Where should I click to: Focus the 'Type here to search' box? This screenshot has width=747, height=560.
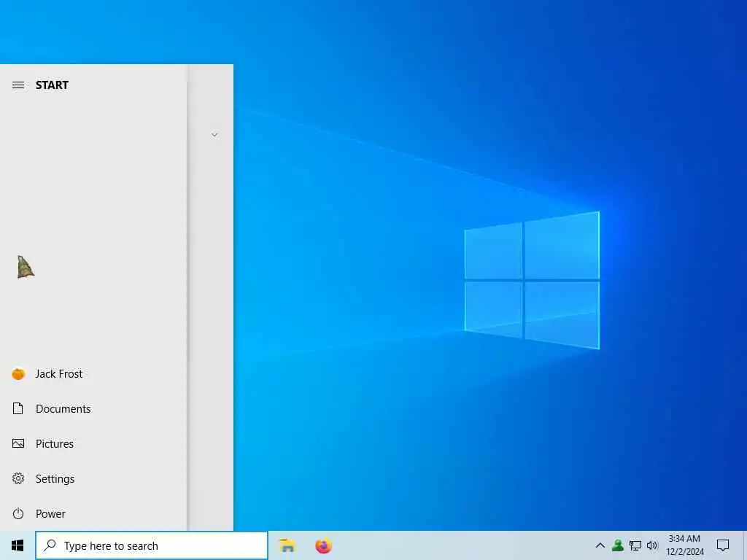[152, 545]
